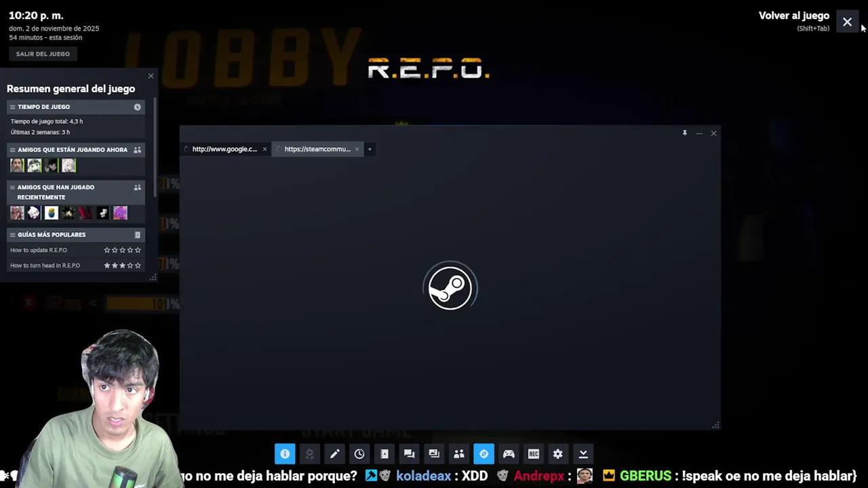868x488 pixels.
Task: Click SALIR DEL JUEGO button
Action: pyautogui.click(x=43, y=54)
